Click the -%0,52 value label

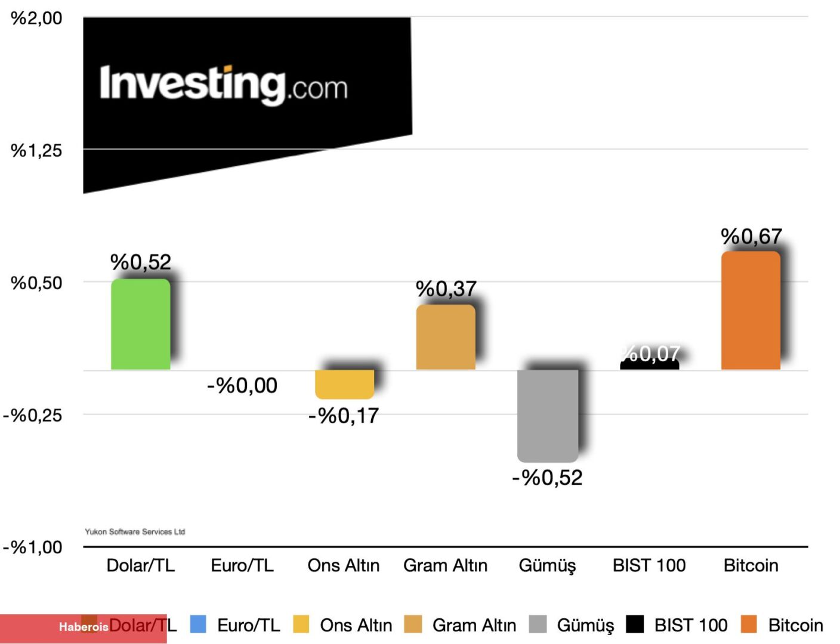point(547,478)
